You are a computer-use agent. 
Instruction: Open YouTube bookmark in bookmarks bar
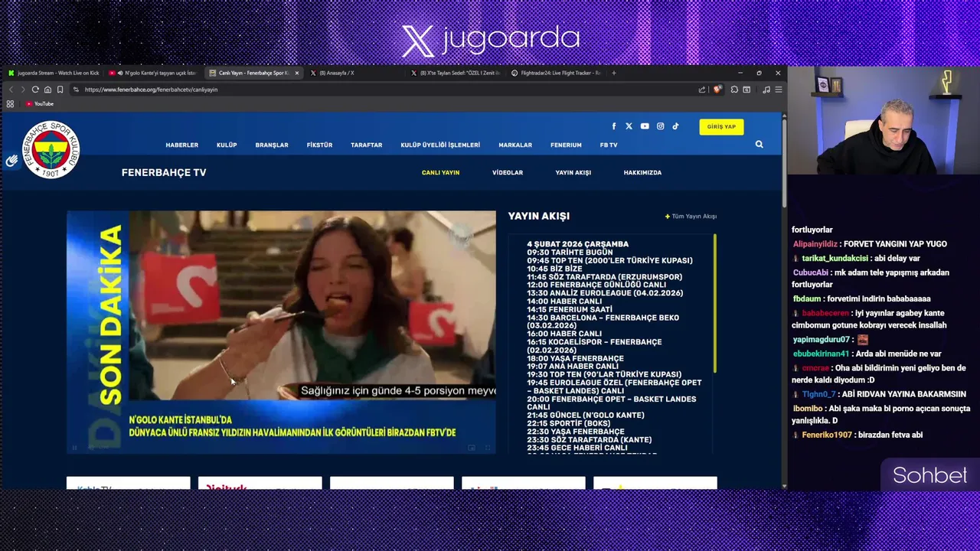click(40, 104)
